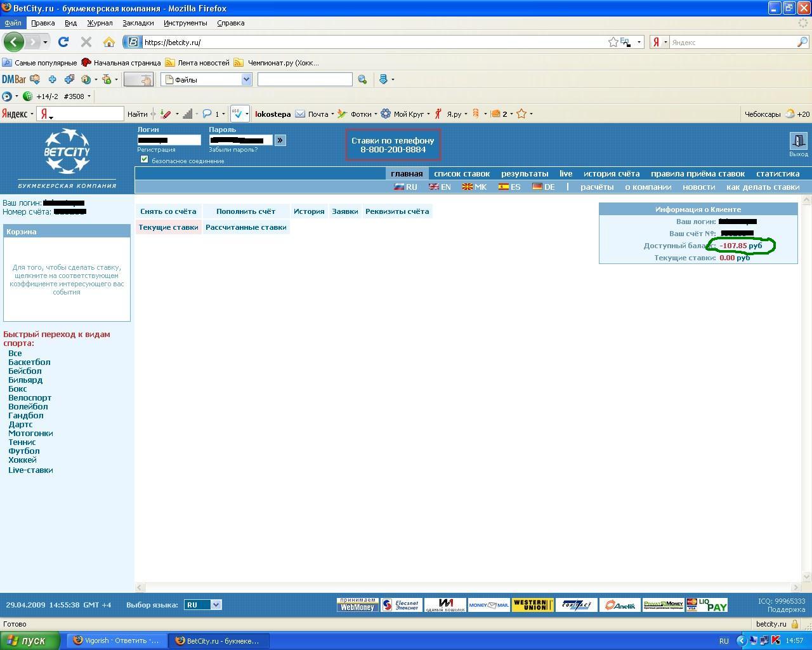Viewport: 812px width, 650px height.
Task: Click the magnifier search icon in Yandex box
Action: click(x=802, y=42)
